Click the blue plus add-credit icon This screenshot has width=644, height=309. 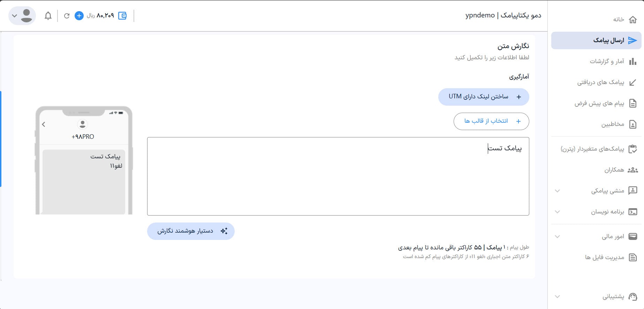[x=79, y=16]
